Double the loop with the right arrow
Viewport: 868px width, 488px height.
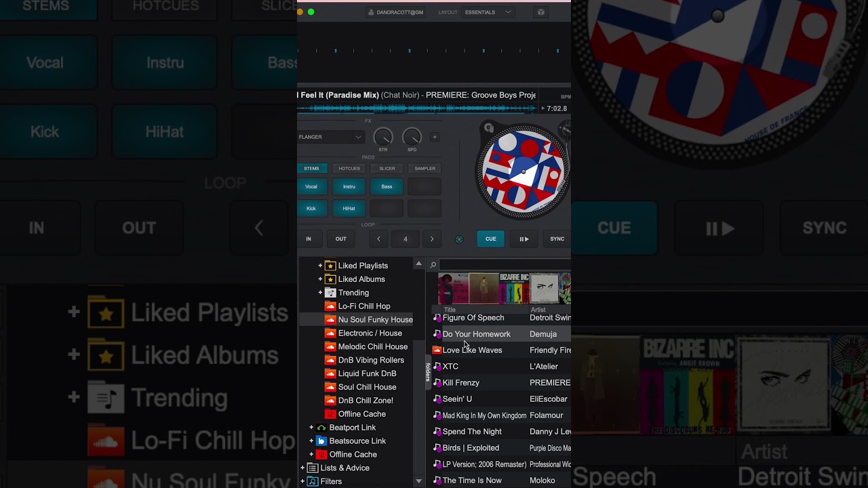pos(432,239)
